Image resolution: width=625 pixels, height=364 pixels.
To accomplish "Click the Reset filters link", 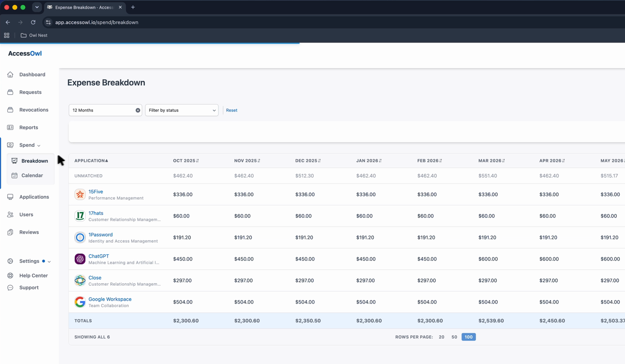I will (x=232, y=110).
